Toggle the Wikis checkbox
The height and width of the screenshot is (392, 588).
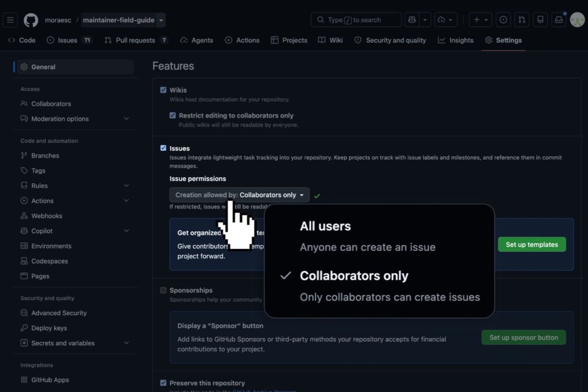(163, 89)
